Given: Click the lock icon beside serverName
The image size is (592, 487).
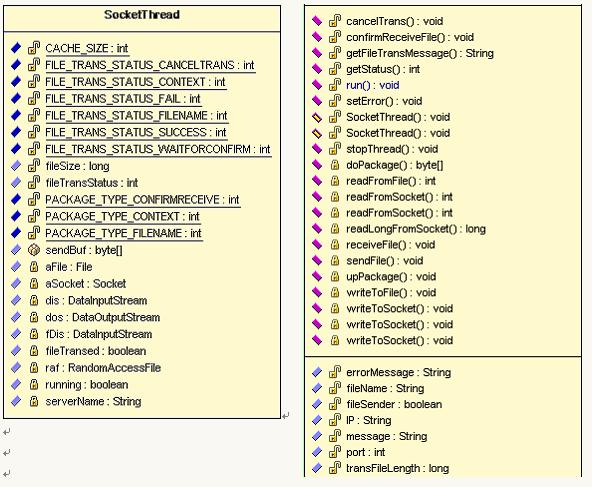Looking at the screenshot, I should [x=34, y=401].
